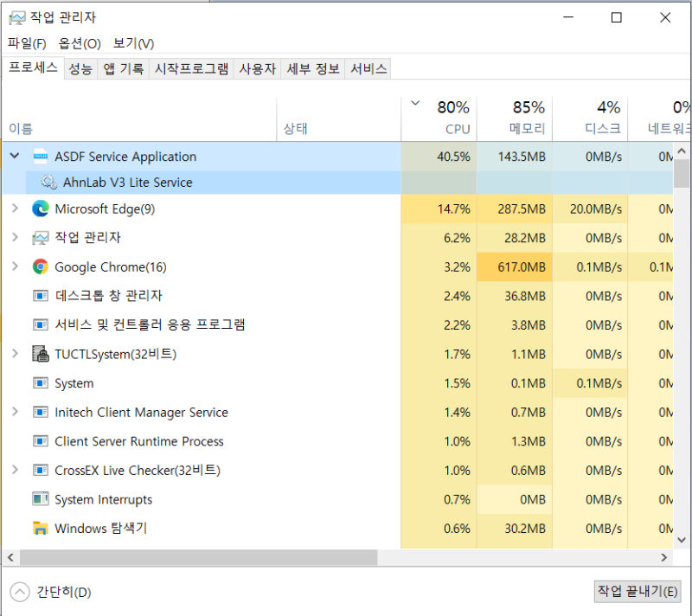Open the 옵션(O) menu
The width and height of the screenshot is (692, 616).
pos(80,43)
